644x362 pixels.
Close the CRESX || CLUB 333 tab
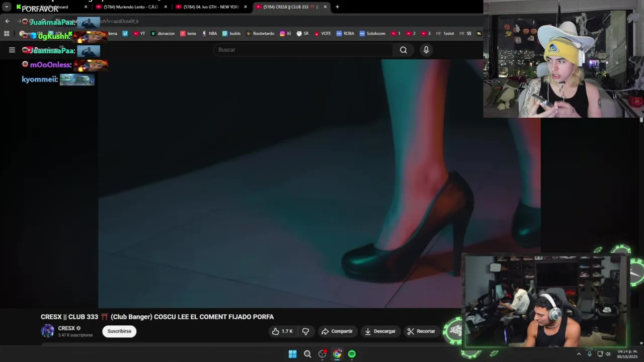325,7
